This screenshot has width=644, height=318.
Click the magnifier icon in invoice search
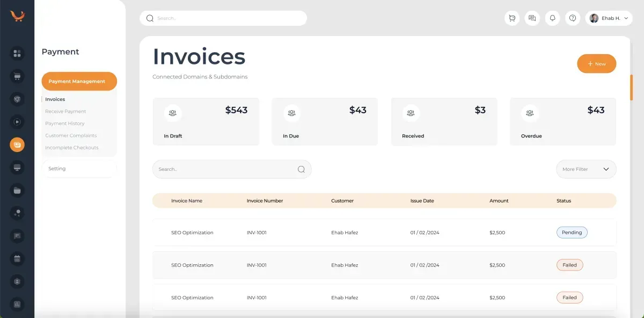point(301,169)
